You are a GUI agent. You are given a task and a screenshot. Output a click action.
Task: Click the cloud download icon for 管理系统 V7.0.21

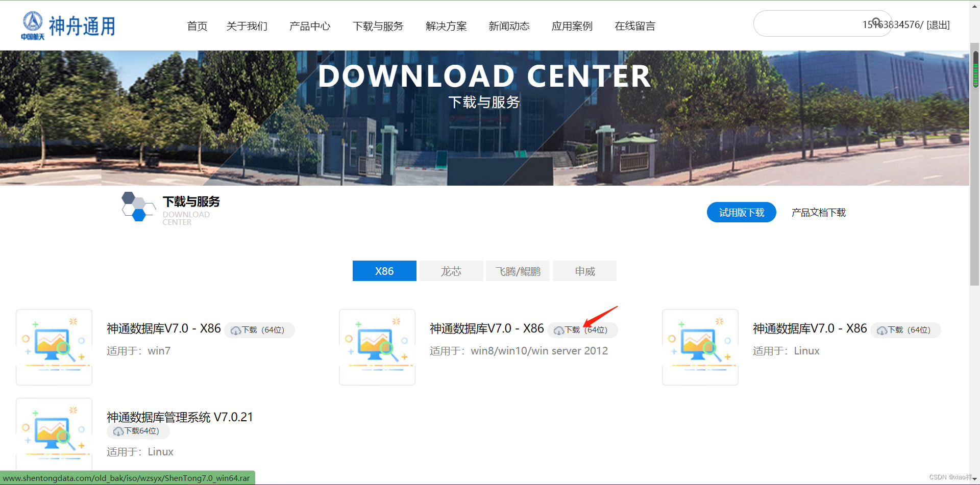click(x=118, y=431)
